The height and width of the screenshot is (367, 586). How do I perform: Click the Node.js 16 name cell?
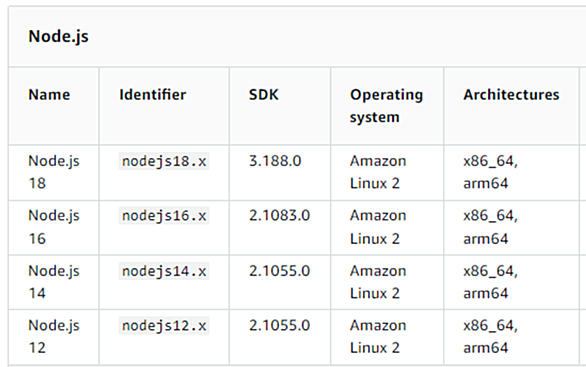[x=54, y=227]
